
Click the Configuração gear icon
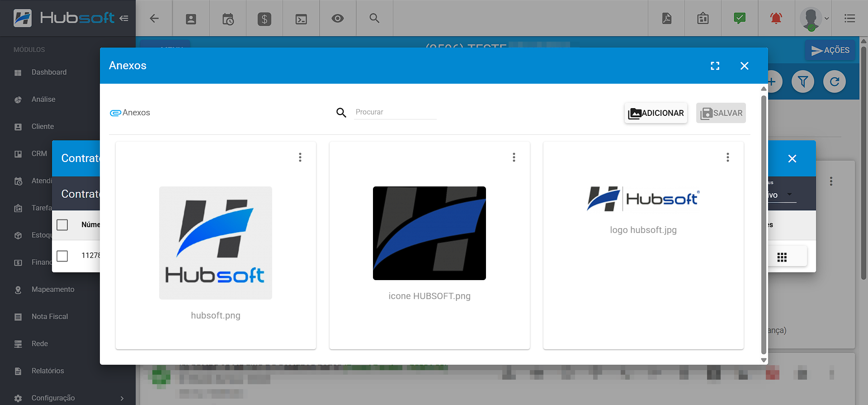[18, 399]
